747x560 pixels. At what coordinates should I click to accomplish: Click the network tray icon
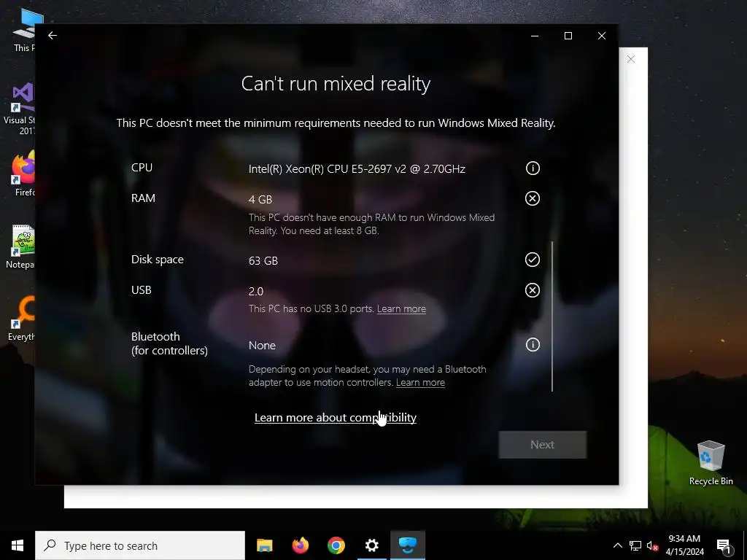(x=635, y=545)
